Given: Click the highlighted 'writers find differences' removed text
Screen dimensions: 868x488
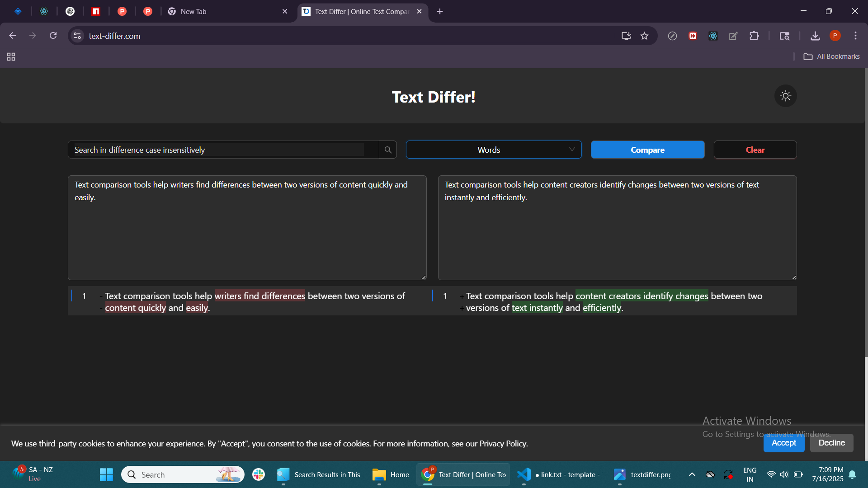Looking at the screenshot, I should tap(259, 296).
